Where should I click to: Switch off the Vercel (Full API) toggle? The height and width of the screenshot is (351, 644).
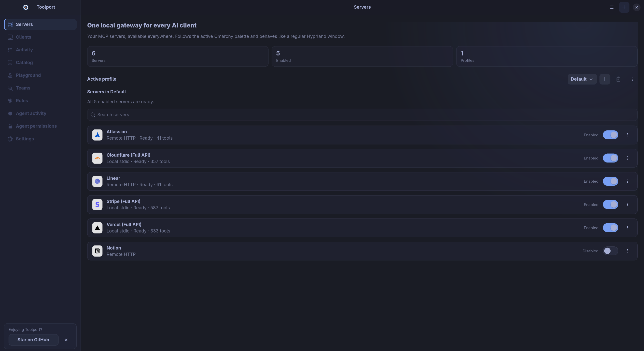click(610, 228)
